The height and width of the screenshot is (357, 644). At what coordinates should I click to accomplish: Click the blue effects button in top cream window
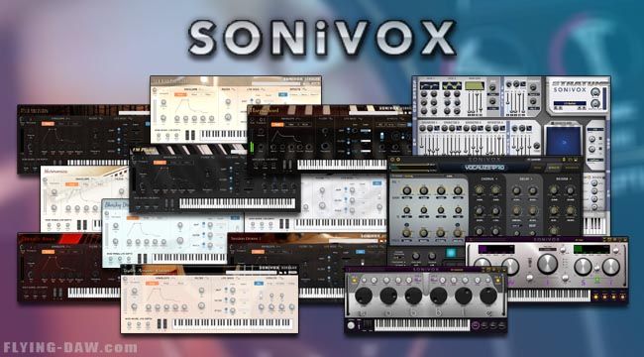[283, 94]
